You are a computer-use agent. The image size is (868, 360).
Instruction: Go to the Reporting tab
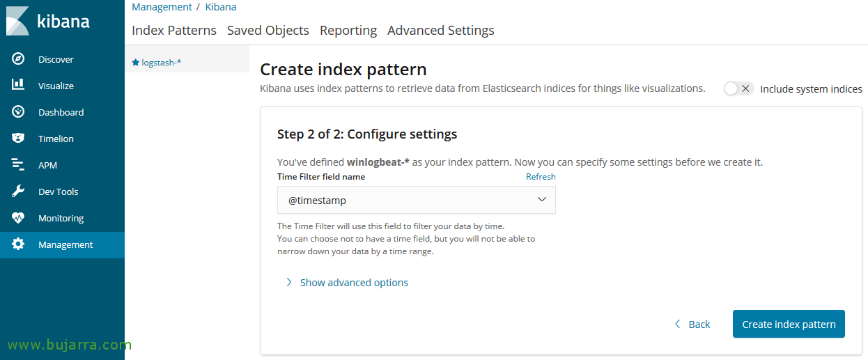tap(348, 31)
